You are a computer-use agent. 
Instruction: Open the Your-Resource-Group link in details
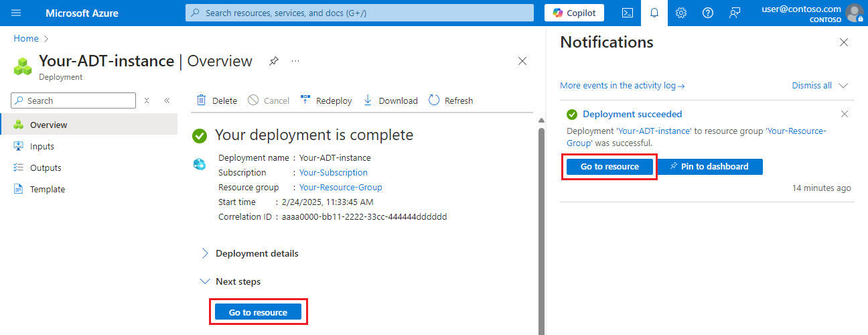(341, 188)
